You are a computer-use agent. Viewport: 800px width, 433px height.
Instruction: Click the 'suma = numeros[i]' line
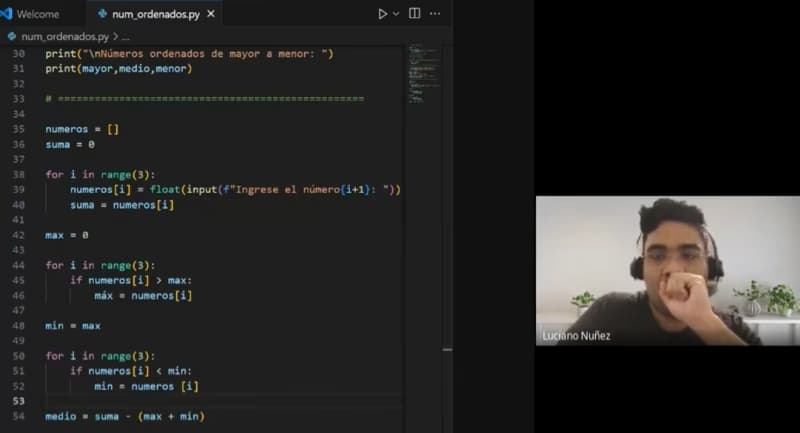point(122,205)
